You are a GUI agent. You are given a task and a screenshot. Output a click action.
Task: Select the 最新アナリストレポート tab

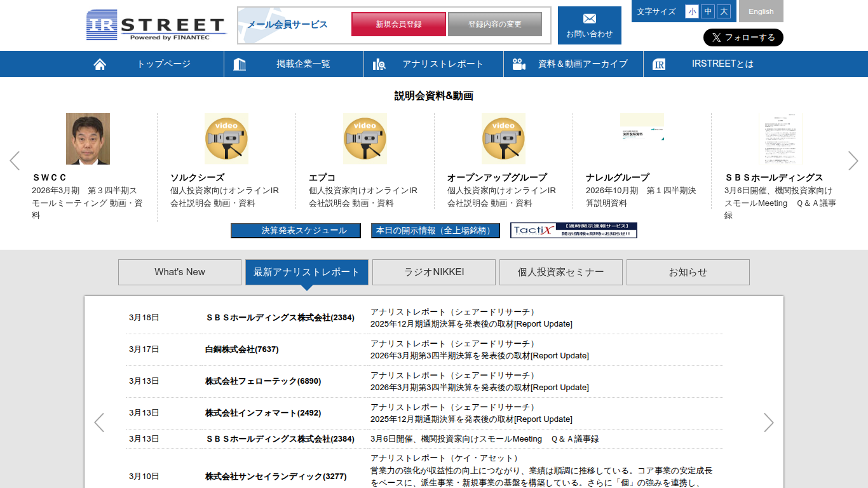(x=307, y=272)
